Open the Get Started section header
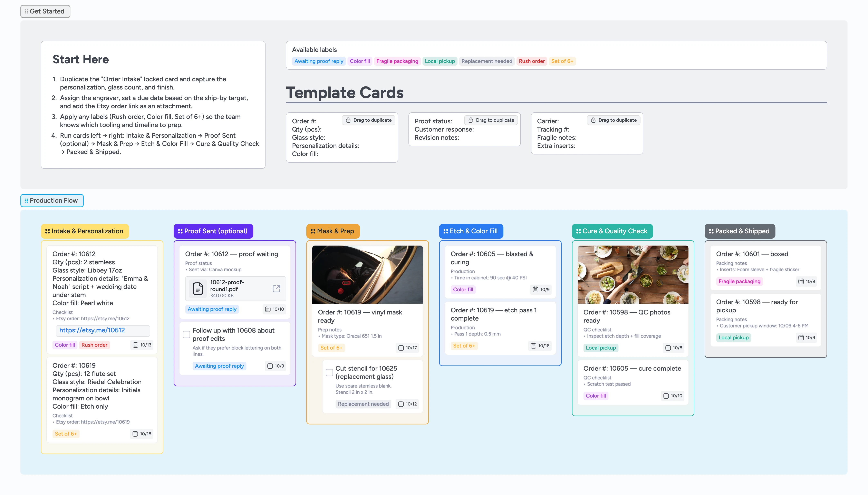Viewport: 868px width, 495px height. click(45, 11)
